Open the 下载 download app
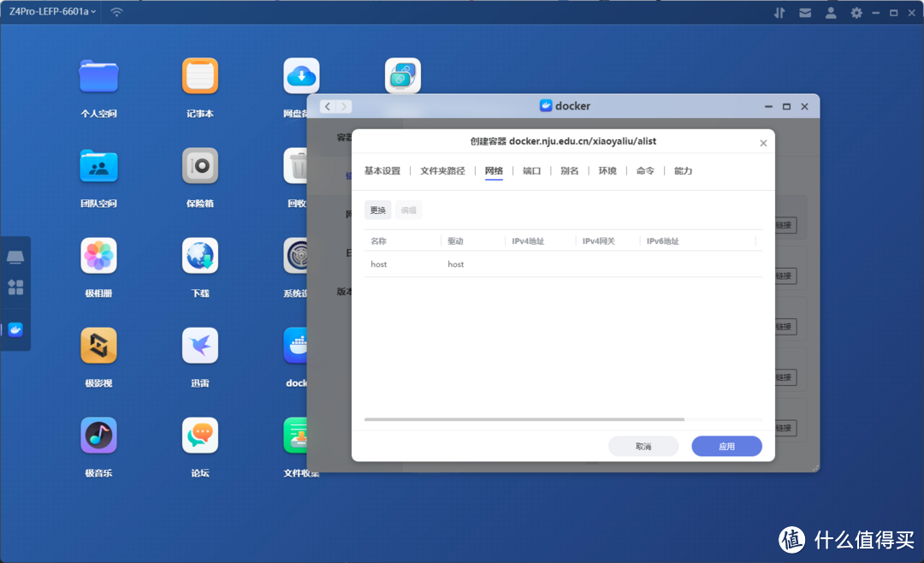 tap(199, 256)
